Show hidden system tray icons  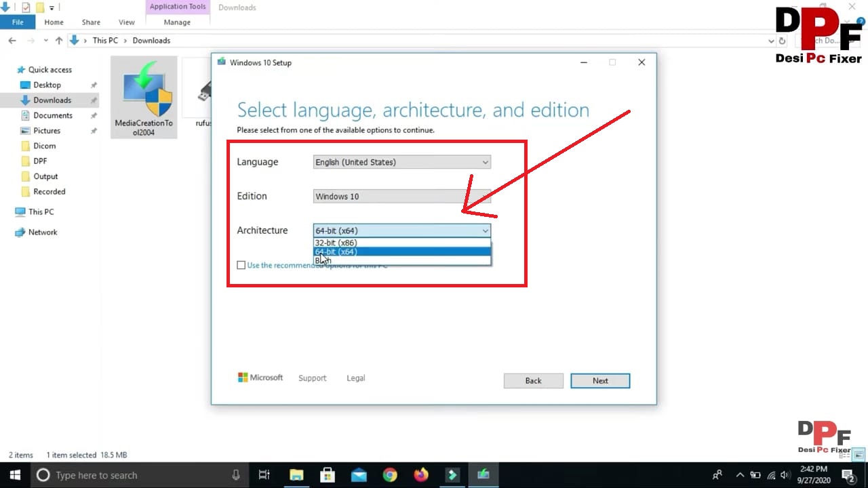(x=740, y=475)
